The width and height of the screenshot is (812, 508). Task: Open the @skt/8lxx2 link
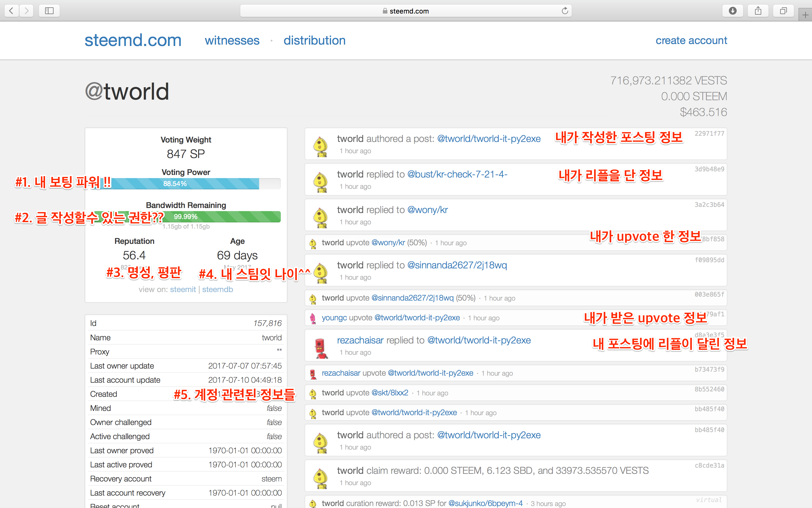click(390, 393)
